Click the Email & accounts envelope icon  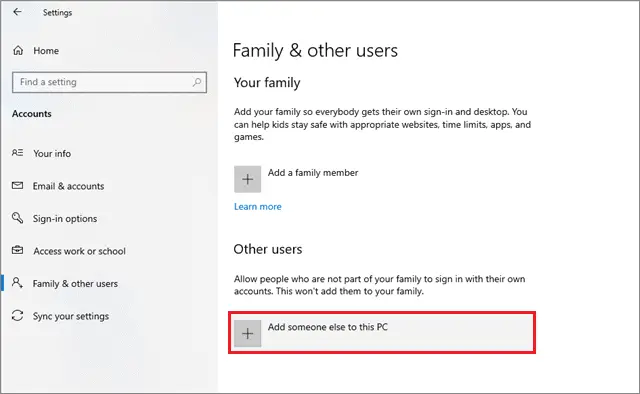tap(18, 185)
